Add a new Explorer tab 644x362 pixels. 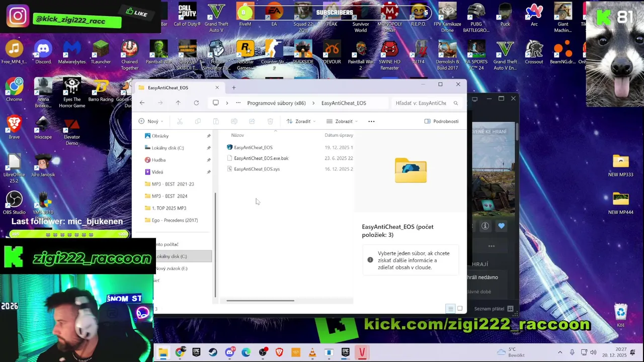pyautogui.click(x=233, y=87)
